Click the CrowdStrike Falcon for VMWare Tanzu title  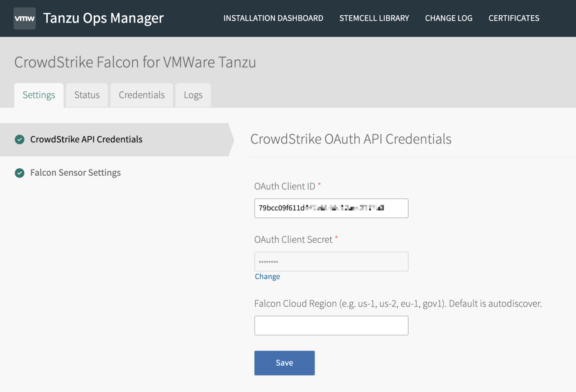pyautogui.click(x=135, y=62)
